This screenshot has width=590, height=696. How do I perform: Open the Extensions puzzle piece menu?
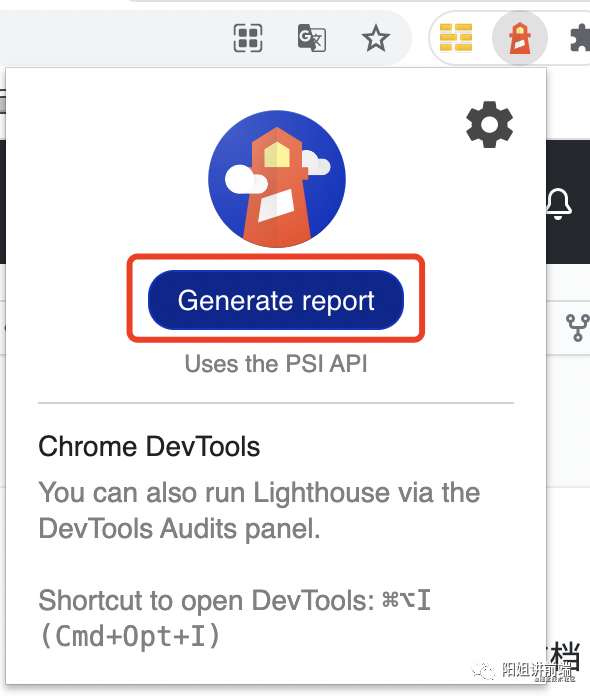tap(580, 38)
